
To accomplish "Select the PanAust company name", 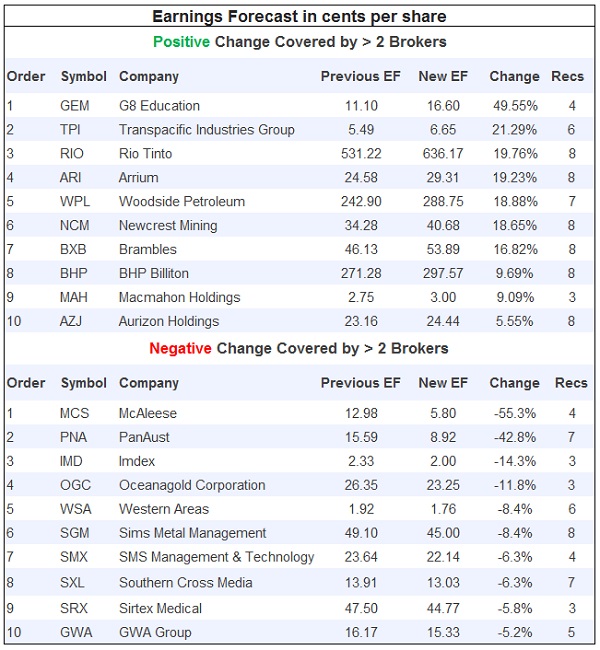I will pos(144,436).
